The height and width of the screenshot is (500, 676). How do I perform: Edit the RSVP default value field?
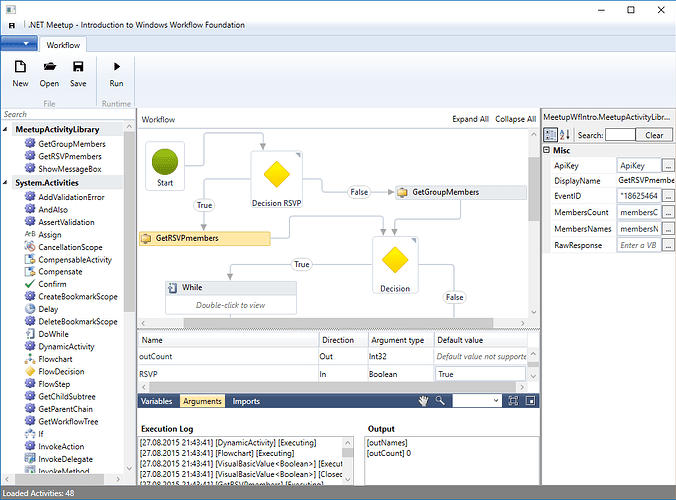coord(480,374)
